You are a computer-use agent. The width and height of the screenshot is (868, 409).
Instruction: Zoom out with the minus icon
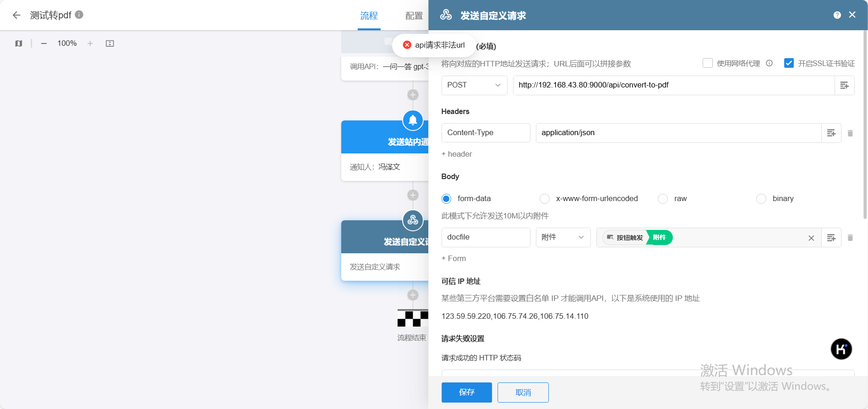pos(44,44)
